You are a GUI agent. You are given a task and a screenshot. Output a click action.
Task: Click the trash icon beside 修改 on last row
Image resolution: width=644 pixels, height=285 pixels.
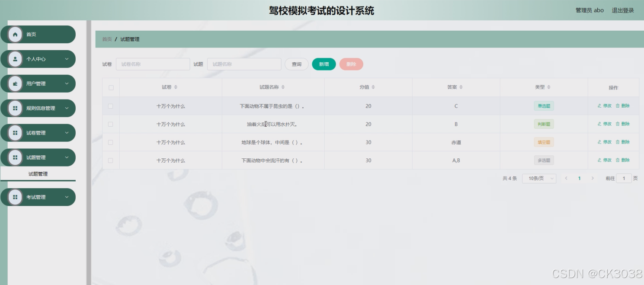click(618, 160)
